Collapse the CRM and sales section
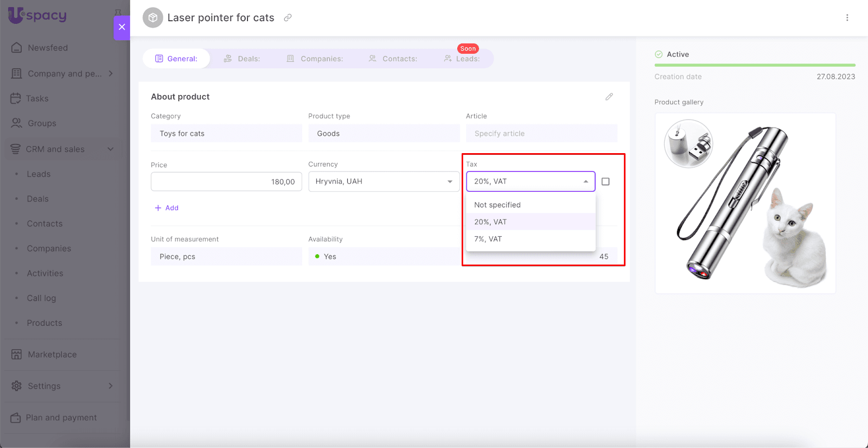The width and height of the screenshot is (868, 448). 111,149
